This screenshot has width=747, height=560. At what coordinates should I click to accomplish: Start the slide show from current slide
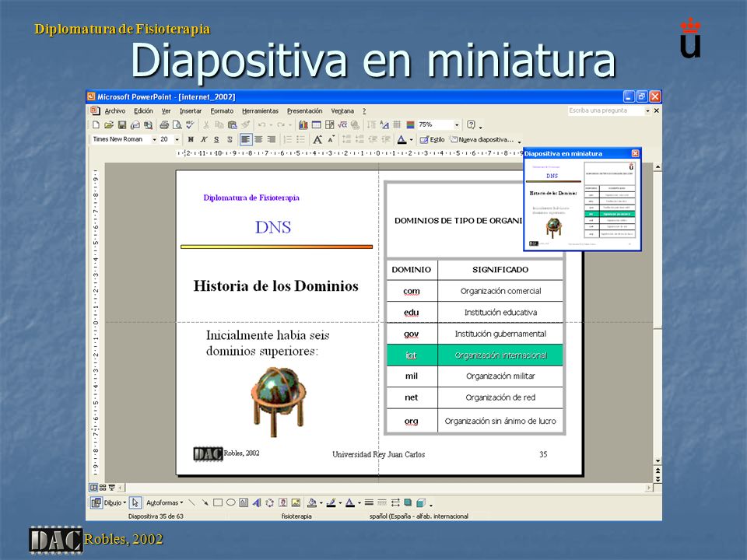coord(111,488)
